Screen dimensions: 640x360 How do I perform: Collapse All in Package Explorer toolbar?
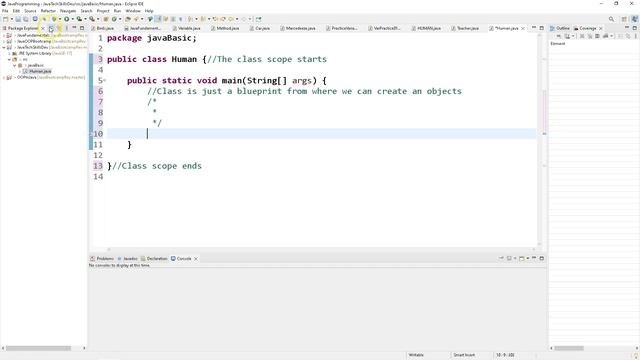51,29
